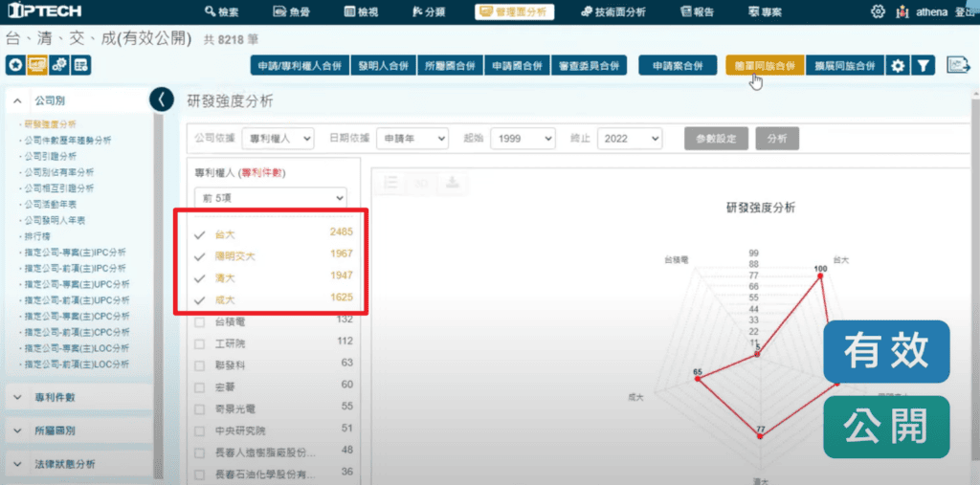Check the 台積電 checkbox
Image resolution: width=980 pixels, height=485 pixels.
pos(199,320)
